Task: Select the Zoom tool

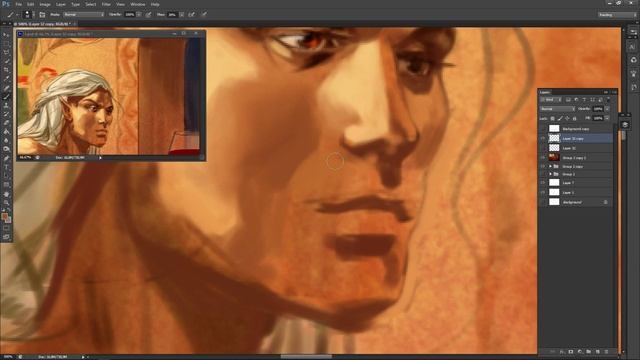Action: (7, 202)
